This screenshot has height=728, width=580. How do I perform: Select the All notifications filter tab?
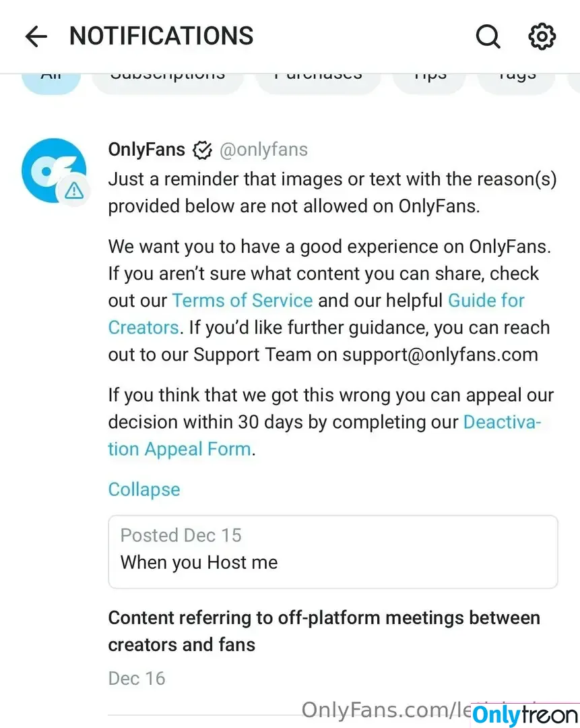tap(51, 82)
